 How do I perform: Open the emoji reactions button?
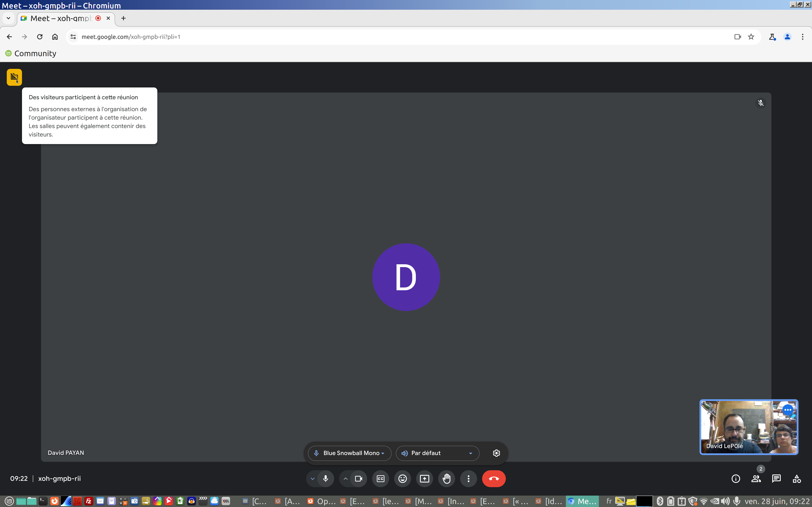click(402, 479)
